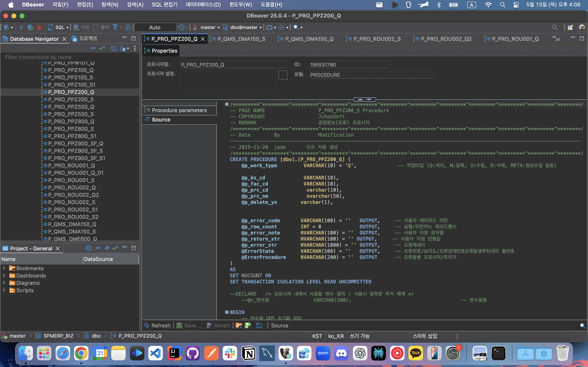
Task: Click the Reconnect toolbar icon
Action: [30, 28]
